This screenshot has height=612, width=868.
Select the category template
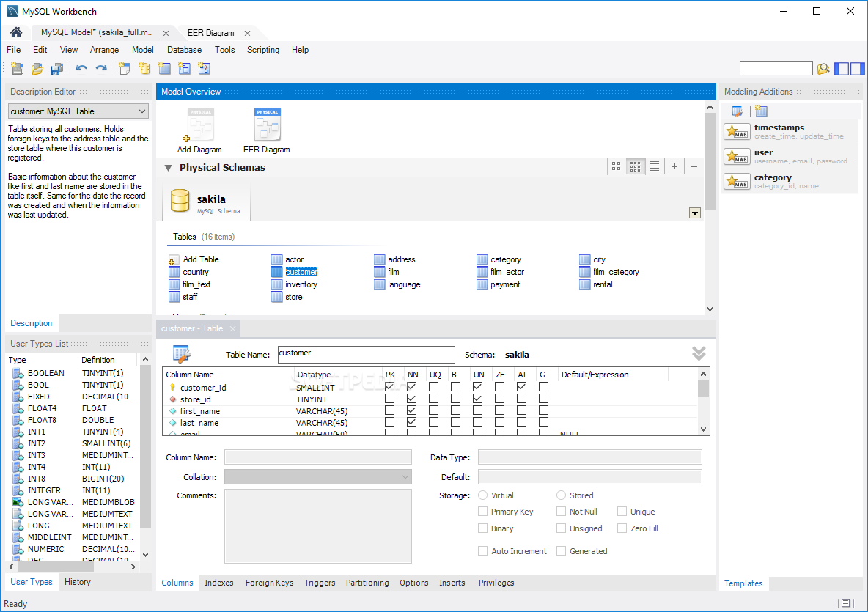click(790, 182)
